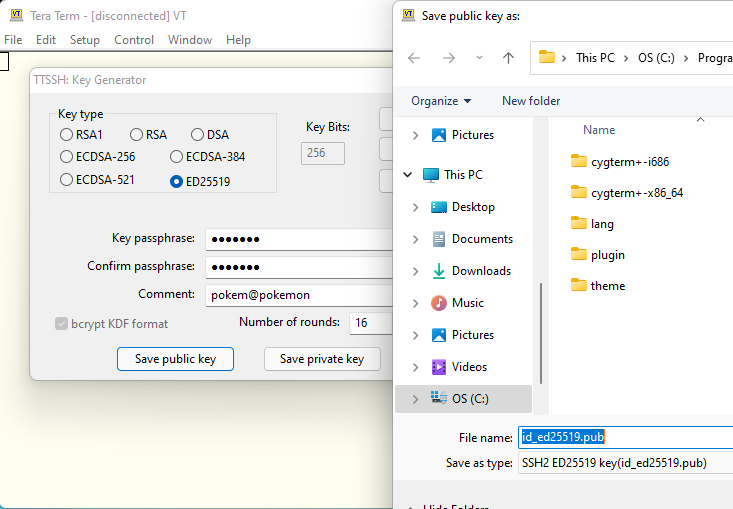
Task: Click the Desktop icon in navigation tree
Action: (438, 207)
